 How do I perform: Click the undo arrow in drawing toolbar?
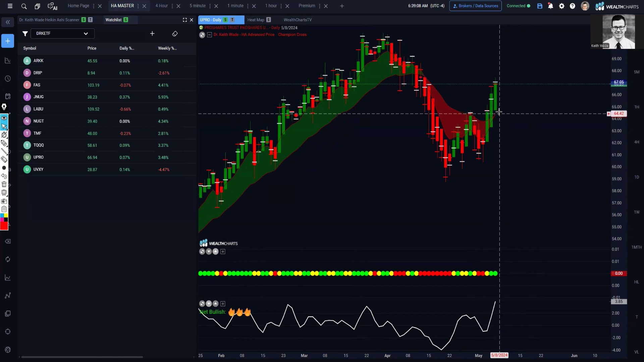tap(4, 176)
